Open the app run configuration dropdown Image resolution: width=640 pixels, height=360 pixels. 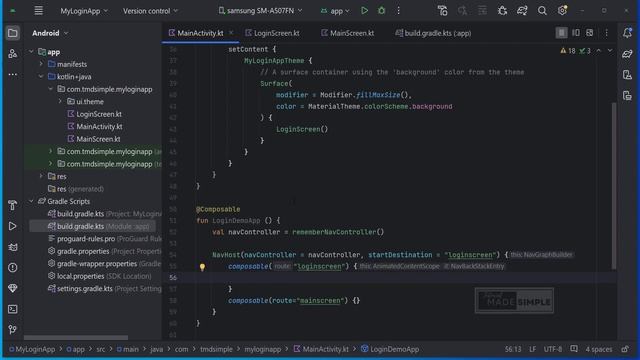(335, 11)
